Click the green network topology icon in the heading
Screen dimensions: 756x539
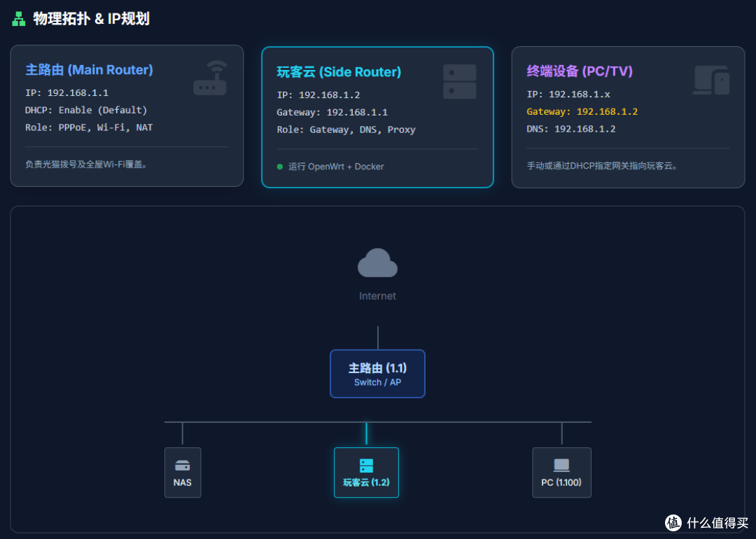(18, 19)
